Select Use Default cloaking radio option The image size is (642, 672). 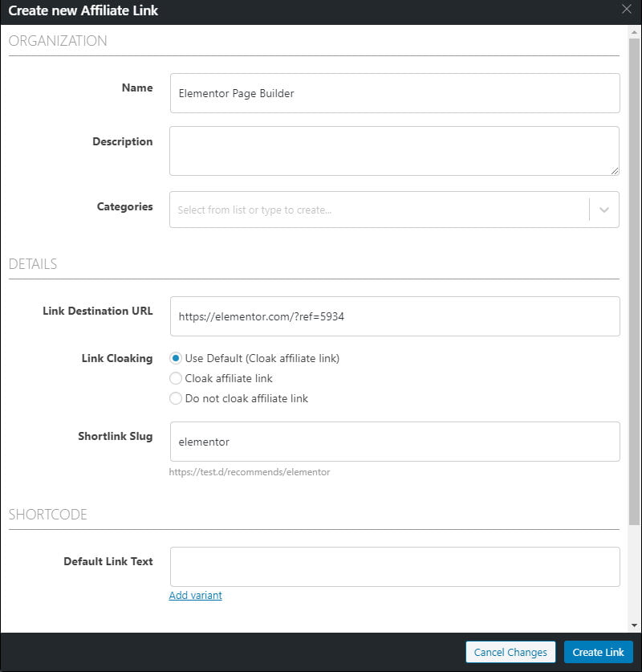tap(176, 358)
